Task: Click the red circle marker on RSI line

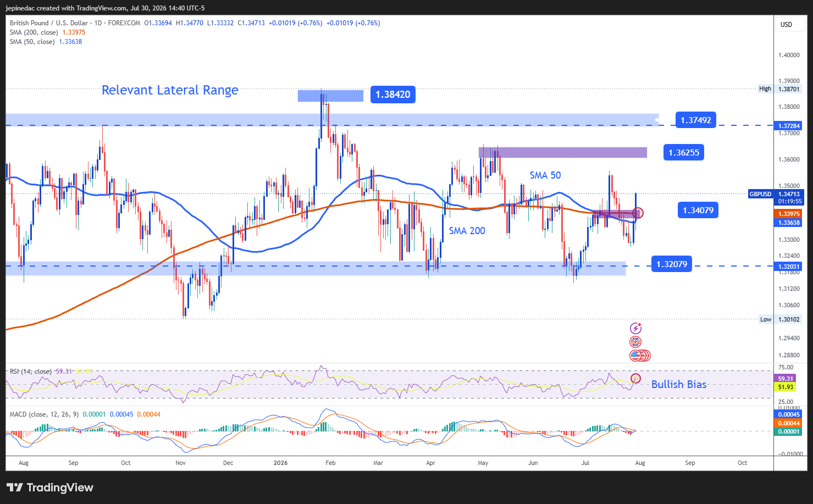Action: tap(636, 378)
